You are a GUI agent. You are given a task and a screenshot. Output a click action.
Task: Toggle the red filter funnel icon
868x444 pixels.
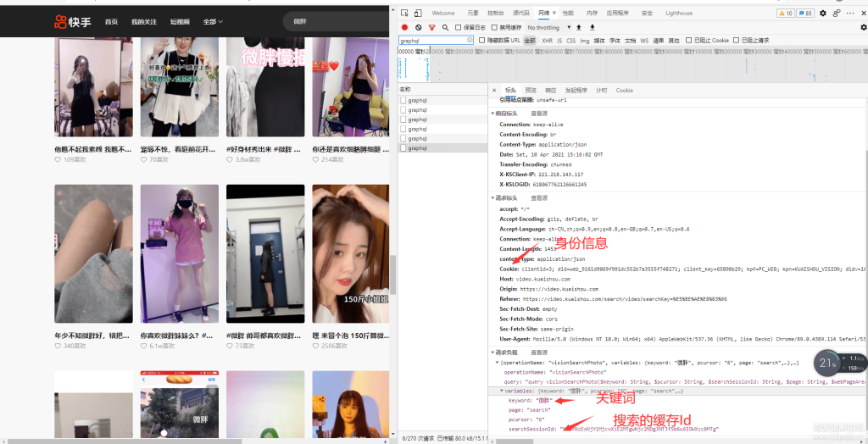431,27
